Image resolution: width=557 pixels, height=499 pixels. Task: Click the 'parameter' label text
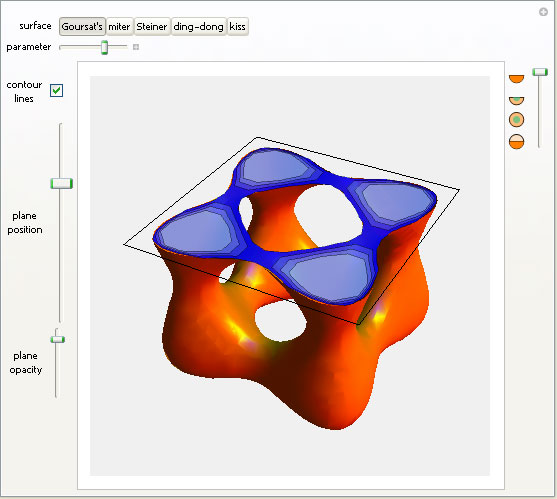tap(29, 47)
